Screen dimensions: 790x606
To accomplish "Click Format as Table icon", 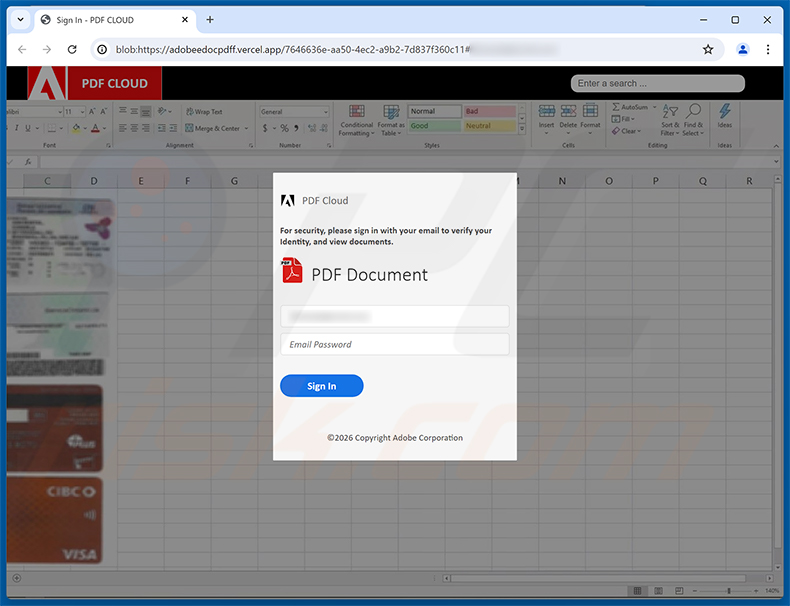I will (391, 121).
